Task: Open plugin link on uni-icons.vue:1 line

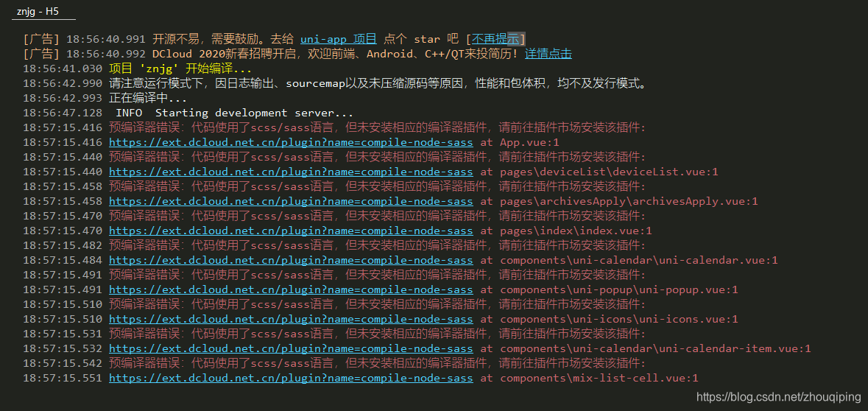Action: [x=291, y=319]
